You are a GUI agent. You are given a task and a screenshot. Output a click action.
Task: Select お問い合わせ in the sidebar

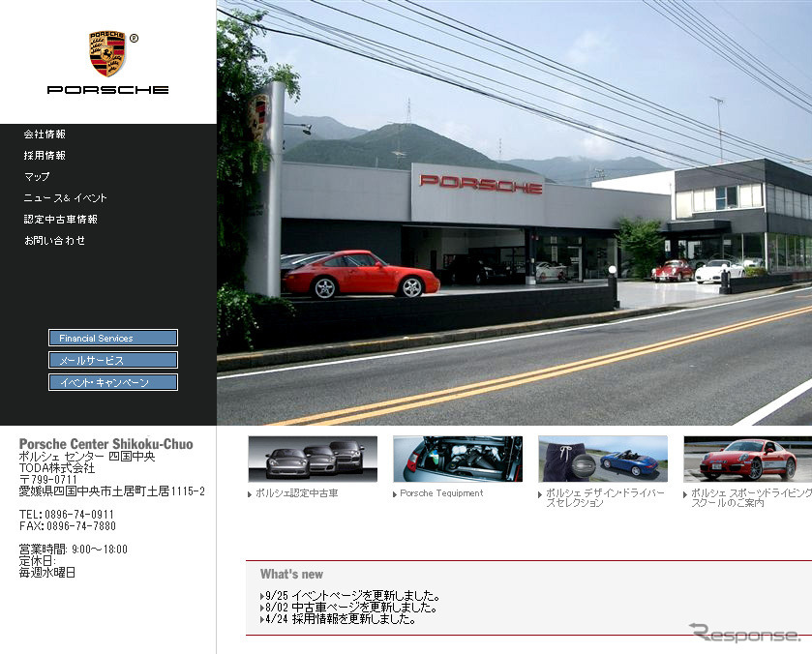click(x=55, y=240)
